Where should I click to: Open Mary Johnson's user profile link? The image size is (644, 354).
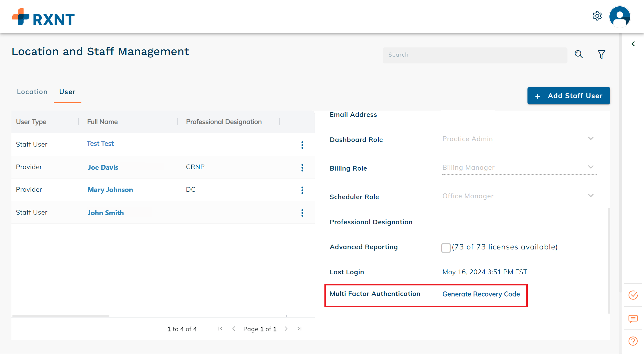(110, 190)
